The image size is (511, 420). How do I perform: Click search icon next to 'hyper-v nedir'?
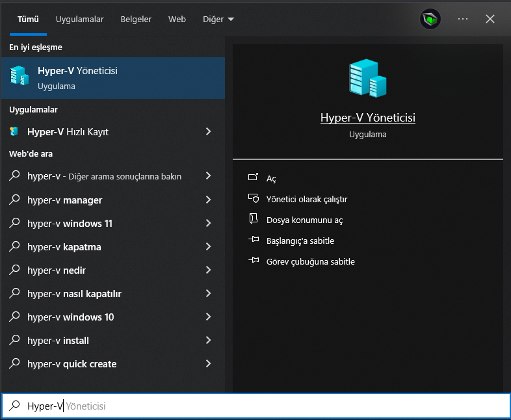(x=14, y=270)
